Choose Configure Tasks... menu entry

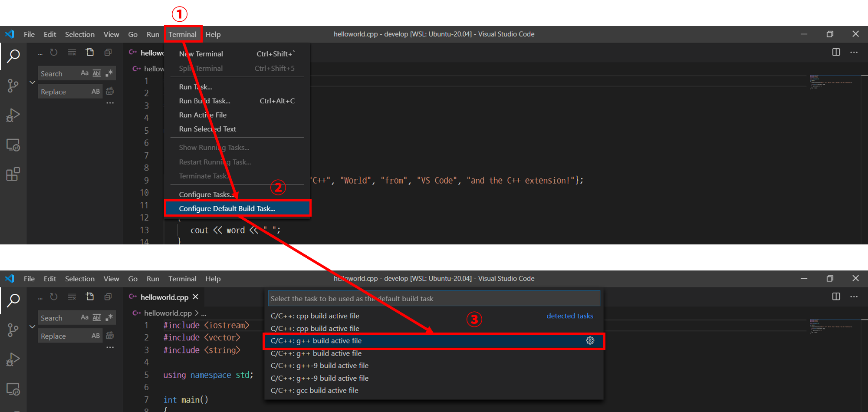[x=237, y=194]
